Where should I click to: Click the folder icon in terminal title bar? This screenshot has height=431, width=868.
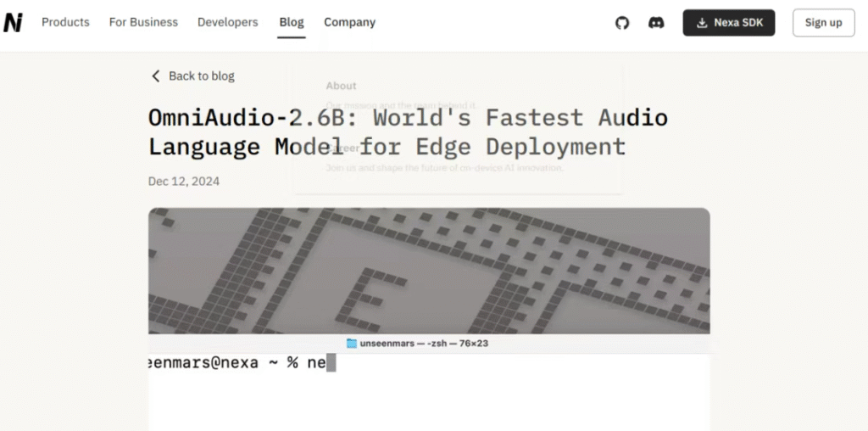click(352, 344)
